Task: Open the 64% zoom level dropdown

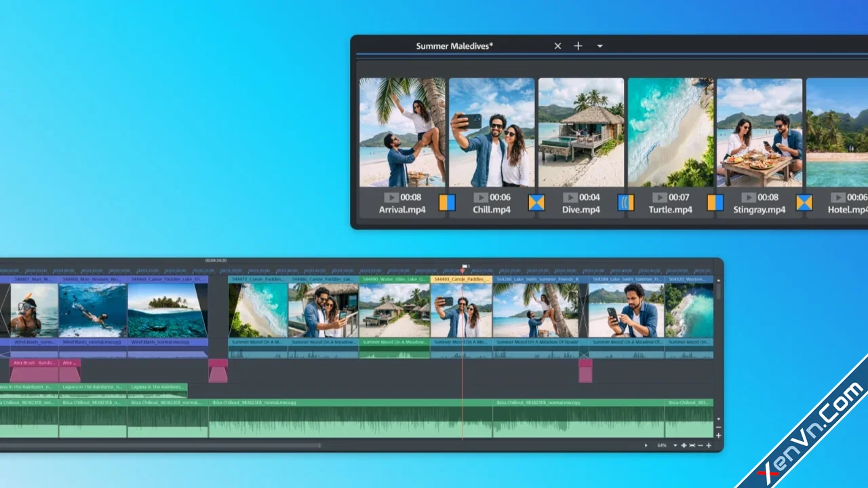Action: [675, 446]
